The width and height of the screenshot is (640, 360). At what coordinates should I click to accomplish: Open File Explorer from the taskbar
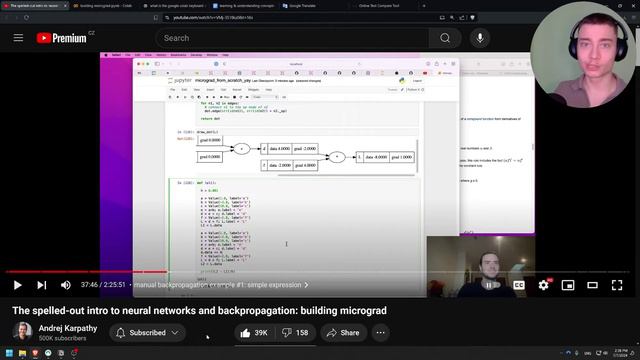[x=22, y=353]
